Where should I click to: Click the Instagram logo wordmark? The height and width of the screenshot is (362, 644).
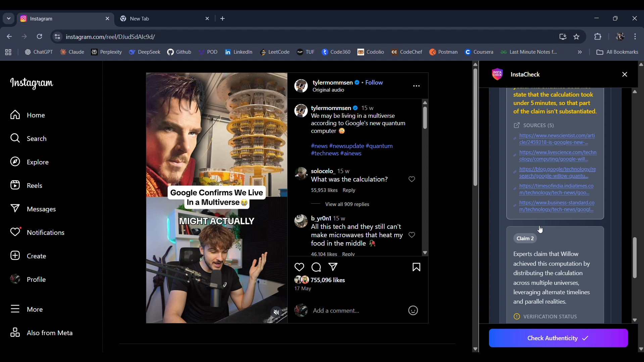click(x=32, y=83)
